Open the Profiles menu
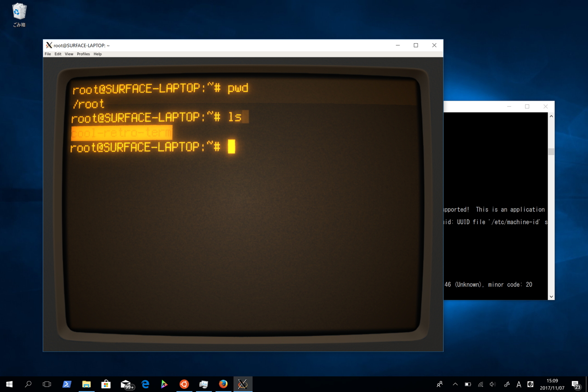 pos(83,54)
